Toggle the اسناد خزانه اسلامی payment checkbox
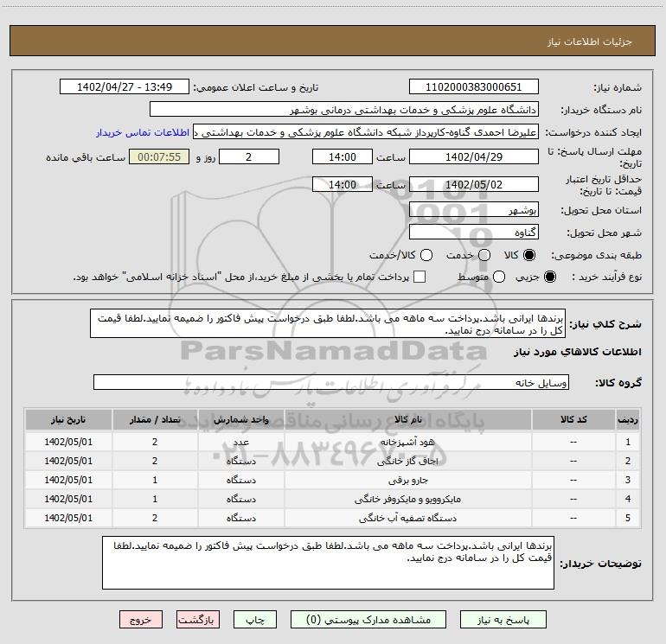This screenshot has width=666, height=644. (420, 277)
